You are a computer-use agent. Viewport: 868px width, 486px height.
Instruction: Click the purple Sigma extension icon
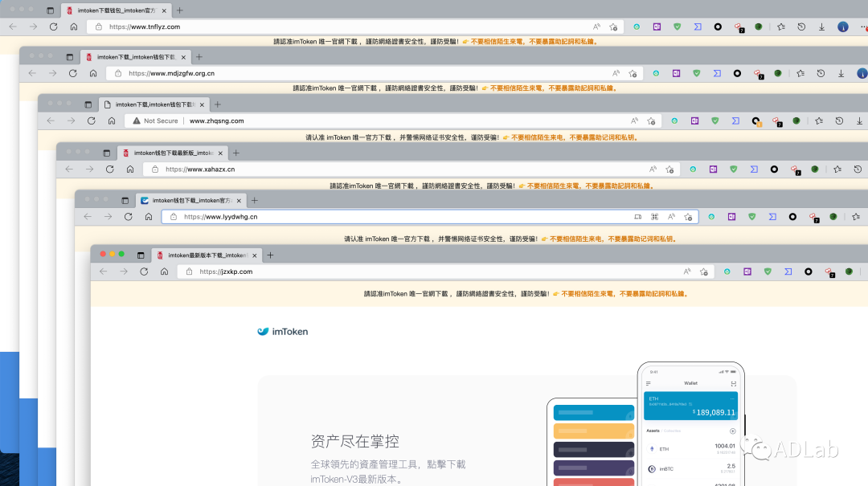[x=787, y=272]
